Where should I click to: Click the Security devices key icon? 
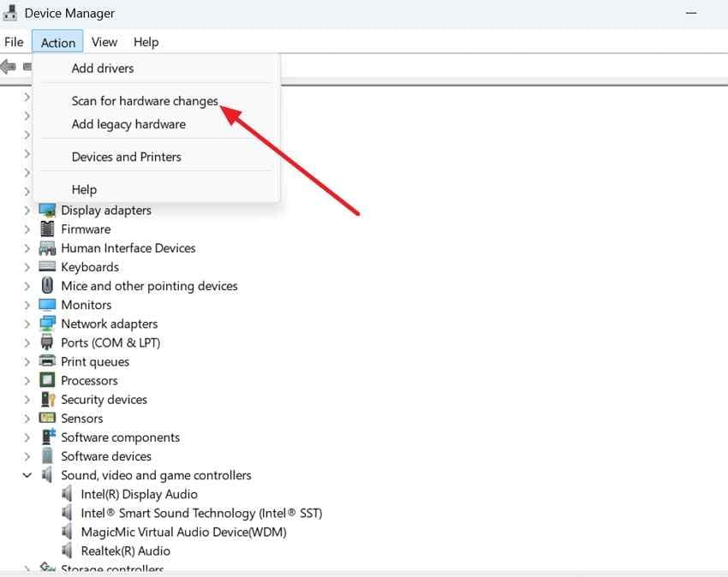click(x=48, y=399)
